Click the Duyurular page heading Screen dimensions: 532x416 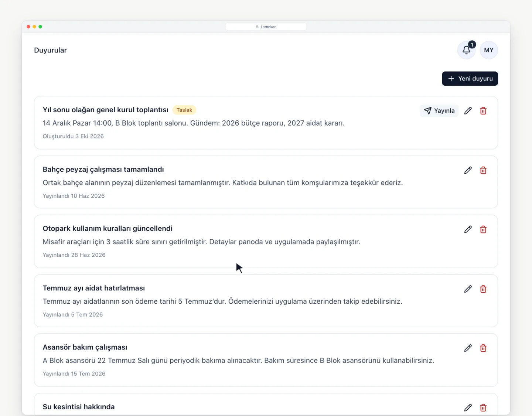coord(50,50)
